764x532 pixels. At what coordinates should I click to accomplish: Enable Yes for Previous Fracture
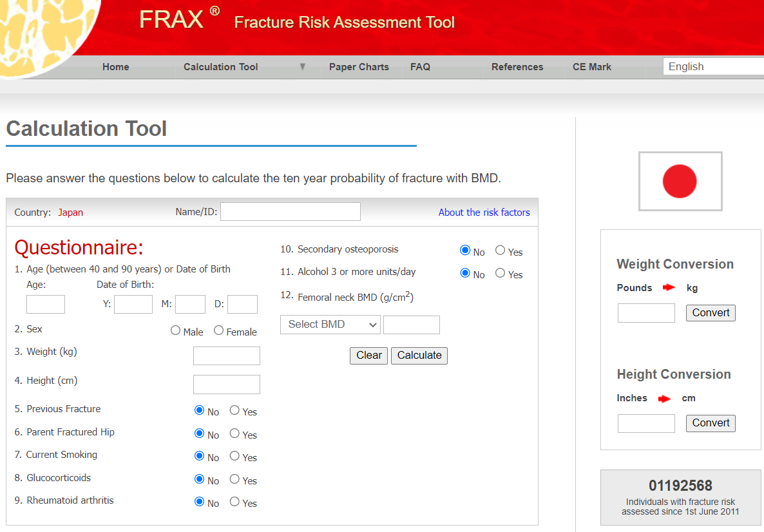tap(234, 410)
